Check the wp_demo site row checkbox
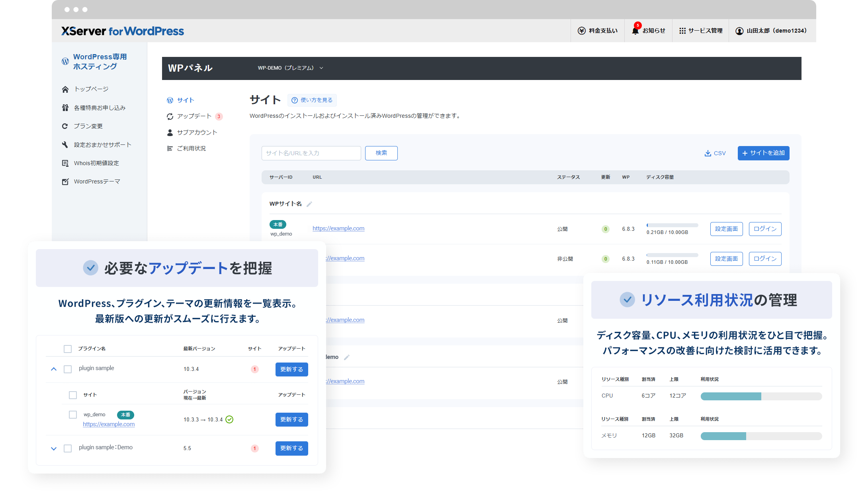The width and height of the screenshot is (868, 503). coord(73,415)
